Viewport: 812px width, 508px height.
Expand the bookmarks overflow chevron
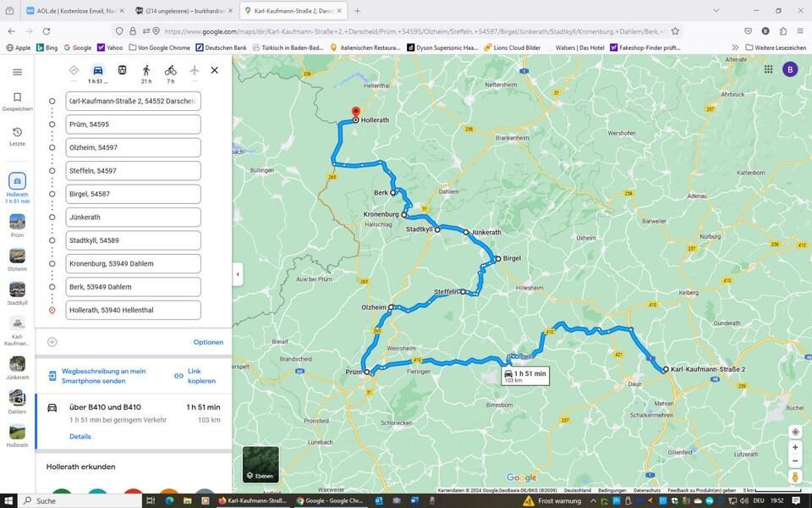tap(735, 47)
